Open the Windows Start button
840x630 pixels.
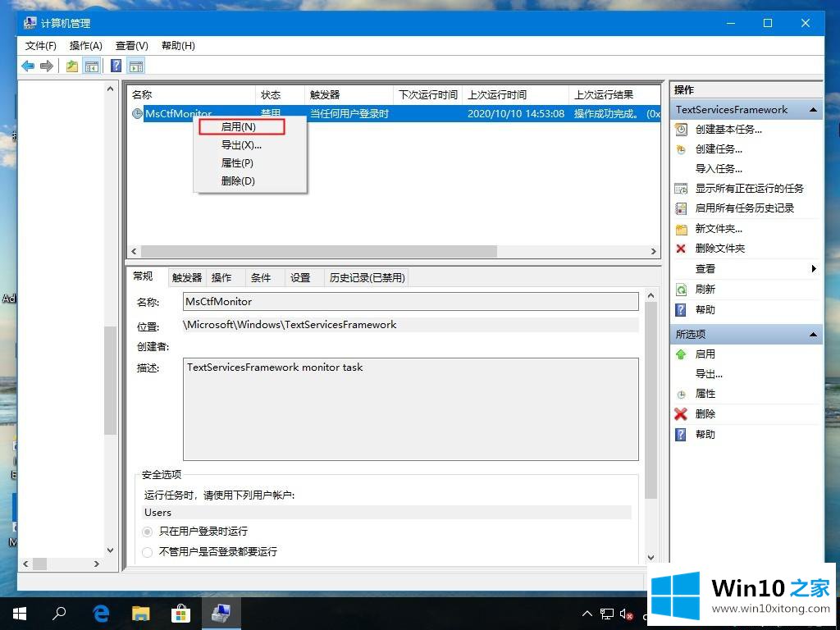20,614
